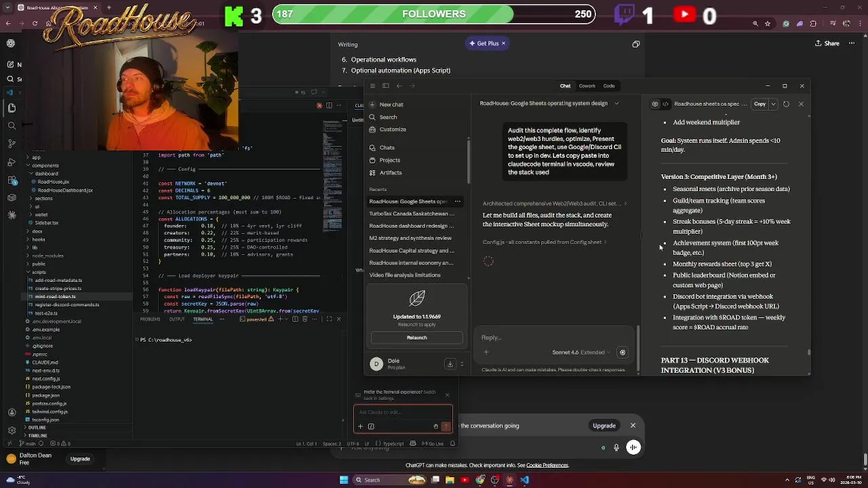Switch to the Cowork tab in Claude
The image size is (868, 488).
[587, 86]
